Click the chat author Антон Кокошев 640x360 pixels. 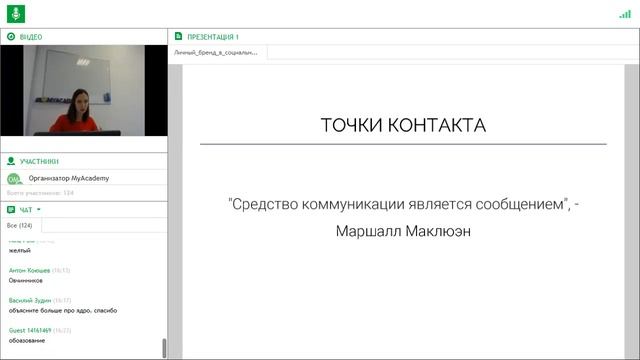(x=29, y=270)
